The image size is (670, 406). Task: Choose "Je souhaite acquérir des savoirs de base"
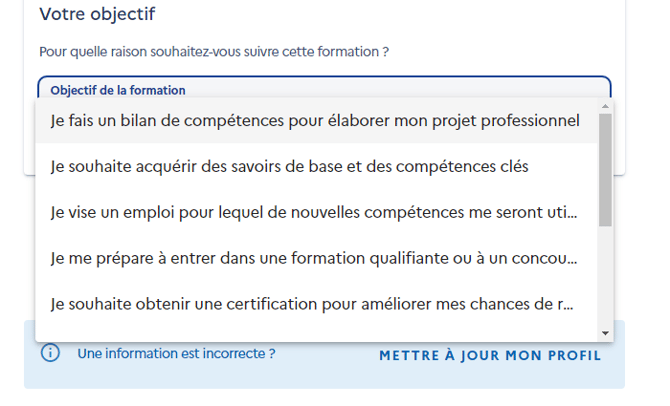(289, 166)
